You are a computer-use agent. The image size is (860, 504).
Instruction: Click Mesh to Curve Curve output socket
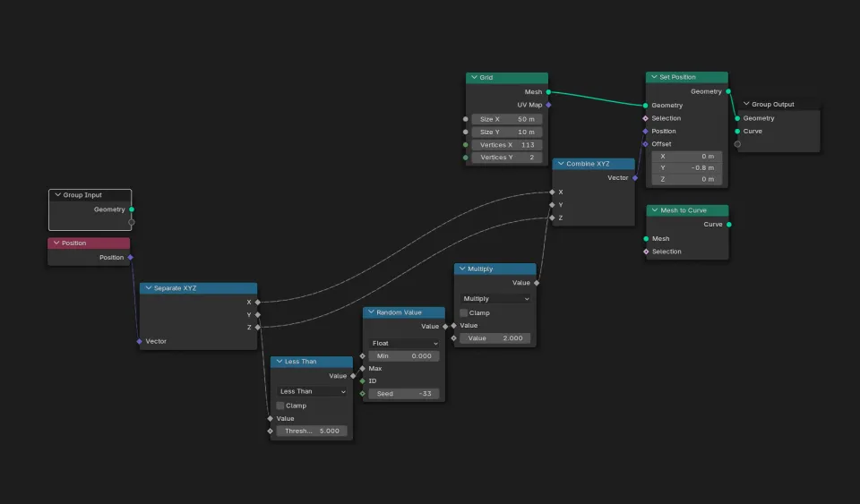(x=729, y=224)
